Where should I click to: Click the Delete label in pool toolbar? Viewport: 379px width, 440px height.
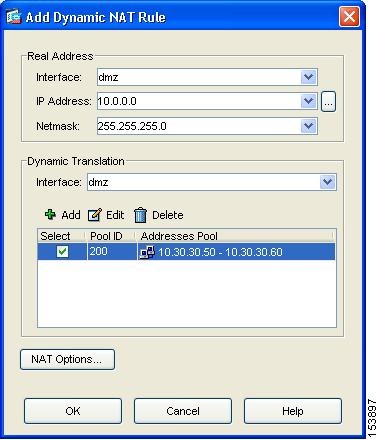[x=168, y=215]
